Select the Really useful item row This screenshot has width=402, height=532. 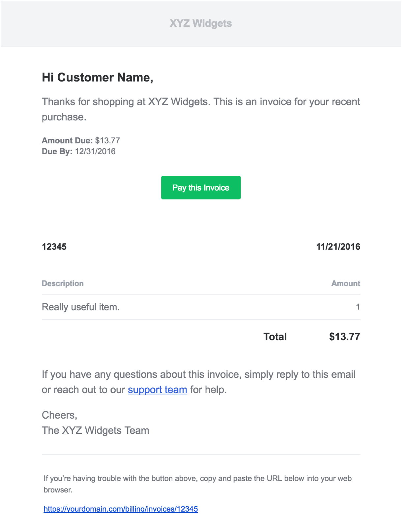point(81,307)
